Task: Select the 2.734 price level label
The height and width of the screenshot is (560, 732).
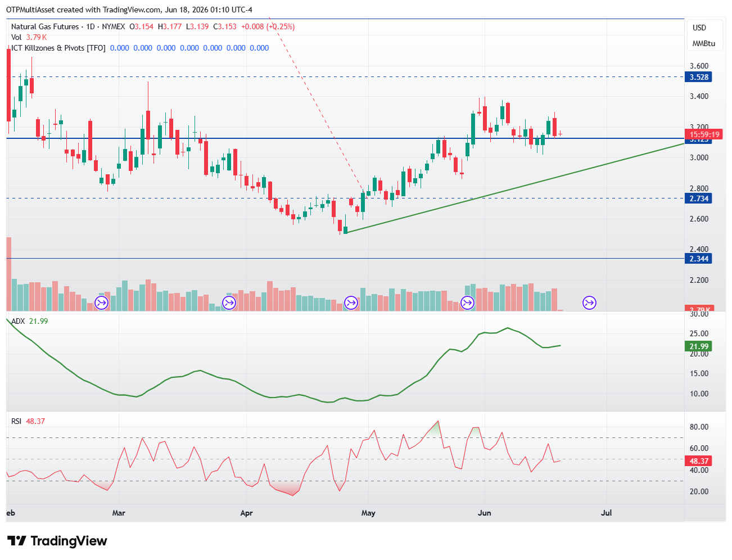Action: pos(699,198)
